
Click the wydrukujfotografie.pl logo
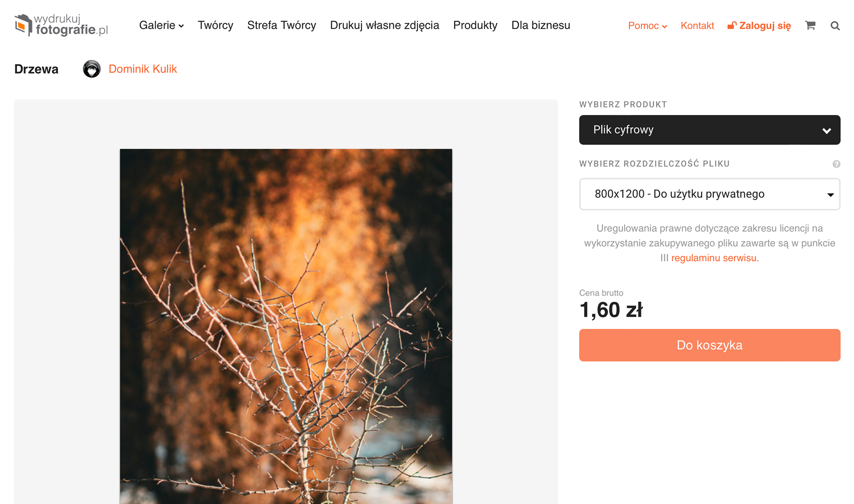pos(61,25)
